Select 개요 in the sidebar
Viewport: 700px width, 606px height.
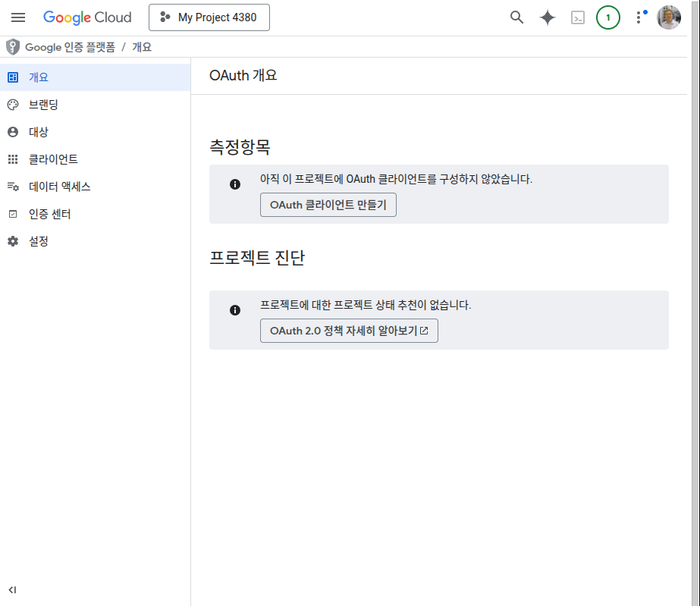(39, 77)
